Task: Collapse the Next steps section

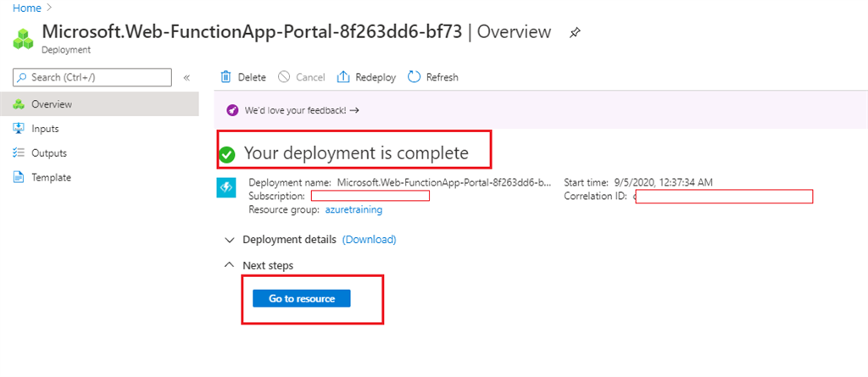Action: [x=229, y=265]
